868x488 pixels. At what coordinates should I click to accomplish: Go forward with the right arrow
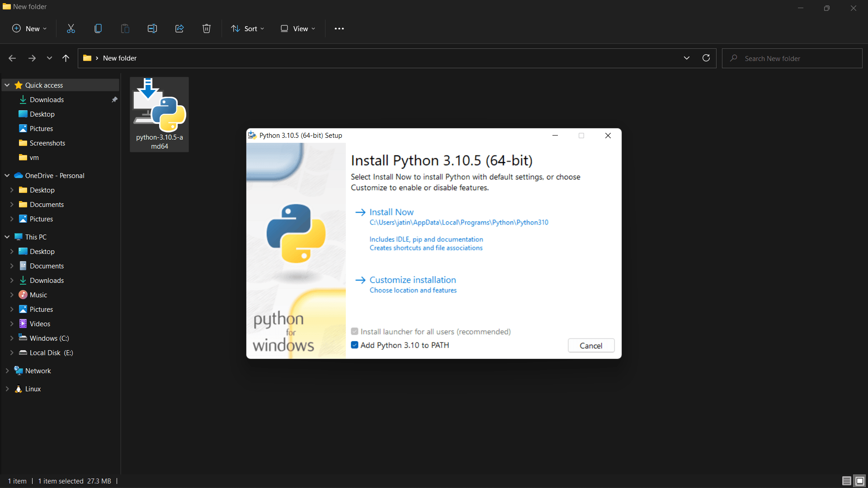(32, 58)
